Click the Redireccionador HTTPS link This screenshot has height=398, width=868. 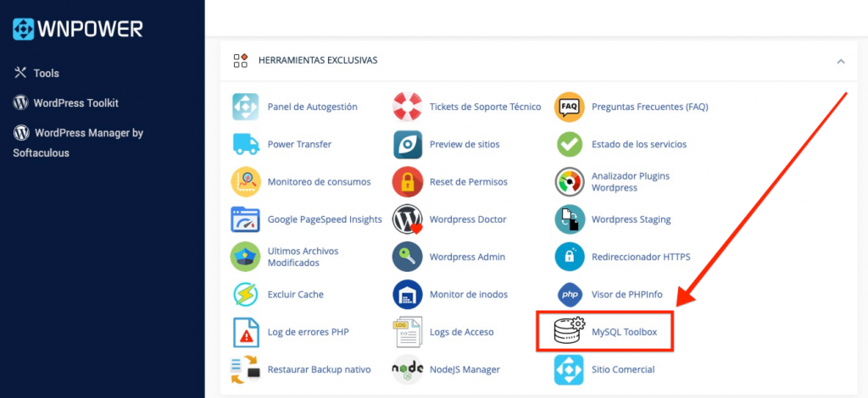641,257
